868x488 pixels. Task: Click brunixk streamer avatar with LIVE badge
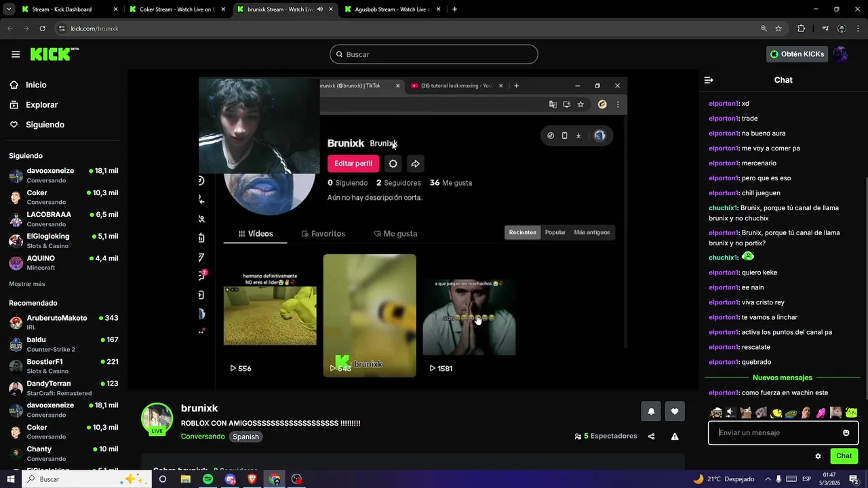[157, 419]
